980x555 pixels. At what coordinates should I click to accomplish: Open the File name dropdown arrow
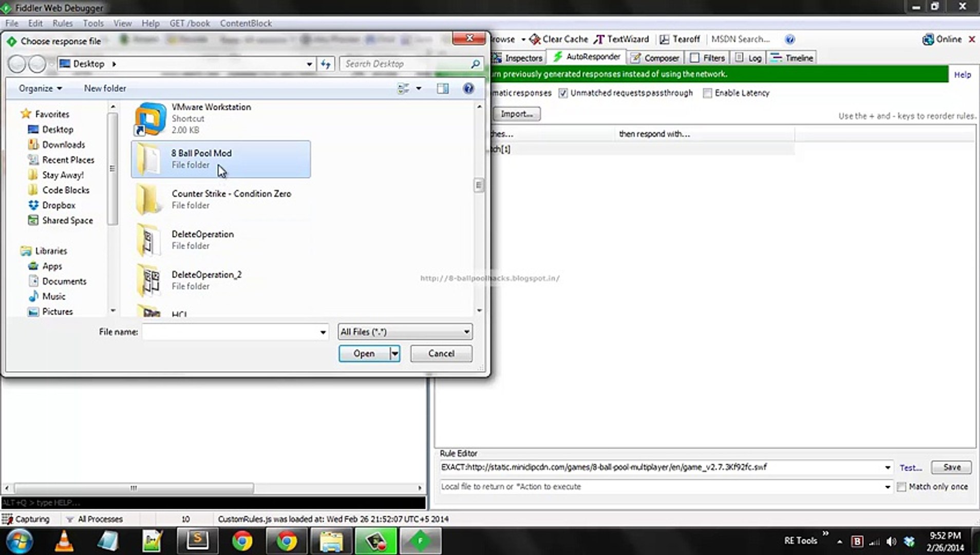323,332
